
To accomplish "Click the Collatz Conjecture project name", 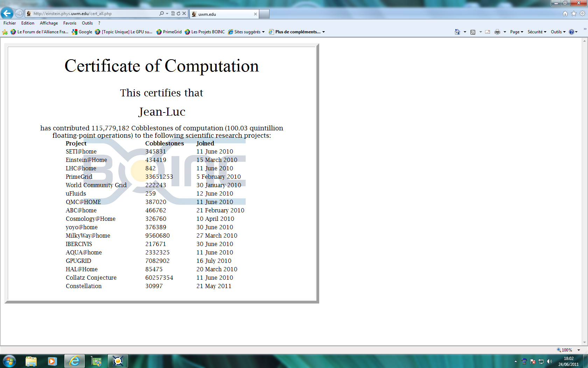I will 91,278.
